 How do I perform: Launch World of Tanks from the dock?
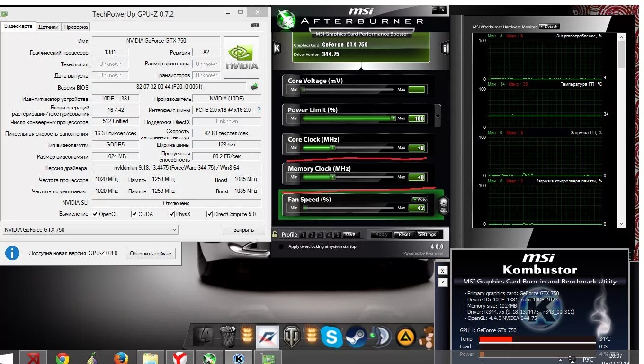pyautogui.click(x=291, y=337)
